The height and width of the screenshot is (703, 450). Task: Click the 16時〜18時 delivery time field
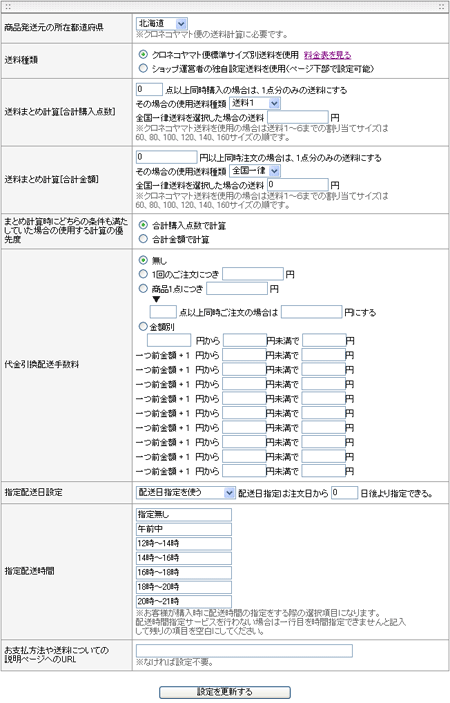pyautogui.click(x=184, y=573)
